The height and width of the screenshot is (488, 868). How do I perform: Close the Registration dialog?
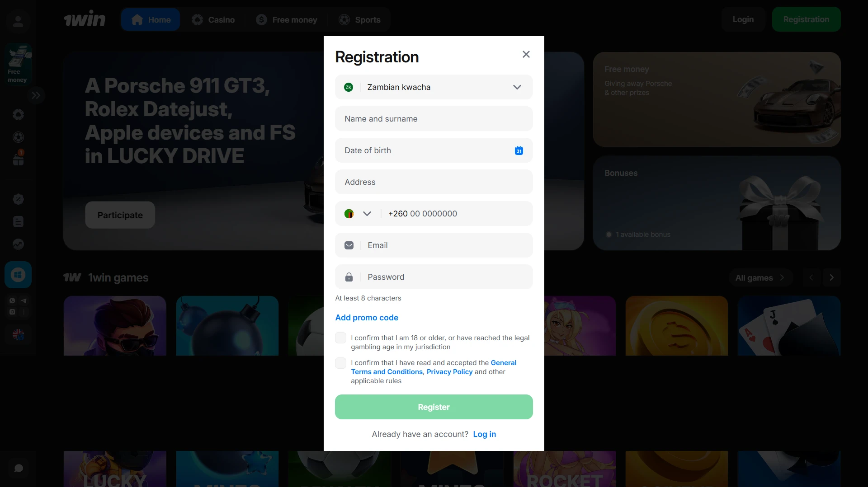point(526,54)
